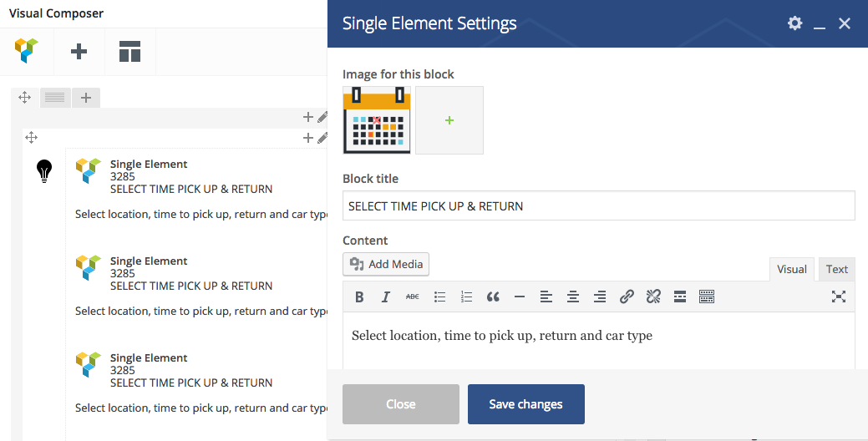868x441 pixels.
Task: Insert a blockquote
Action: (492, 297)
